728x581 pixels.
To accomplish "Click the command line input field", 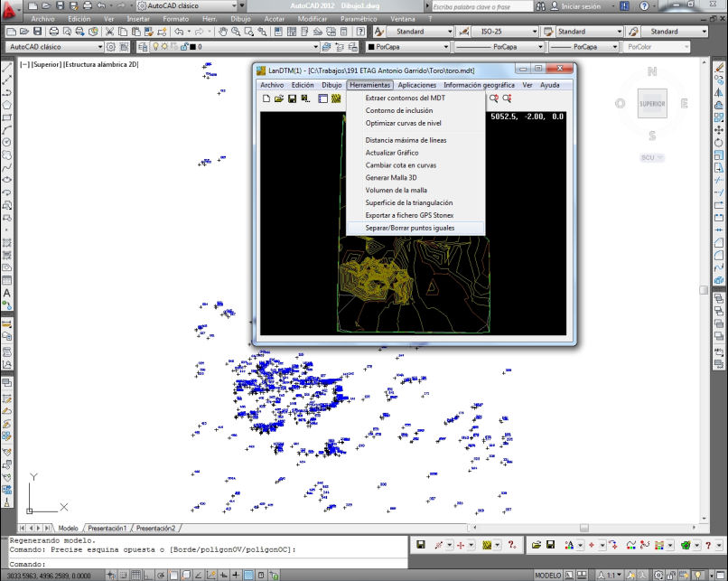I will tap(208, 564).
